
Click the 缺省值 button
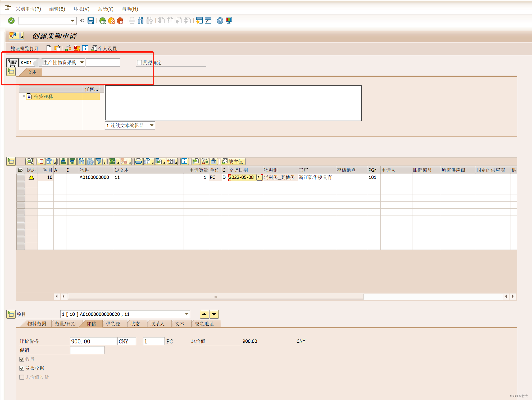tap(233, 161)
